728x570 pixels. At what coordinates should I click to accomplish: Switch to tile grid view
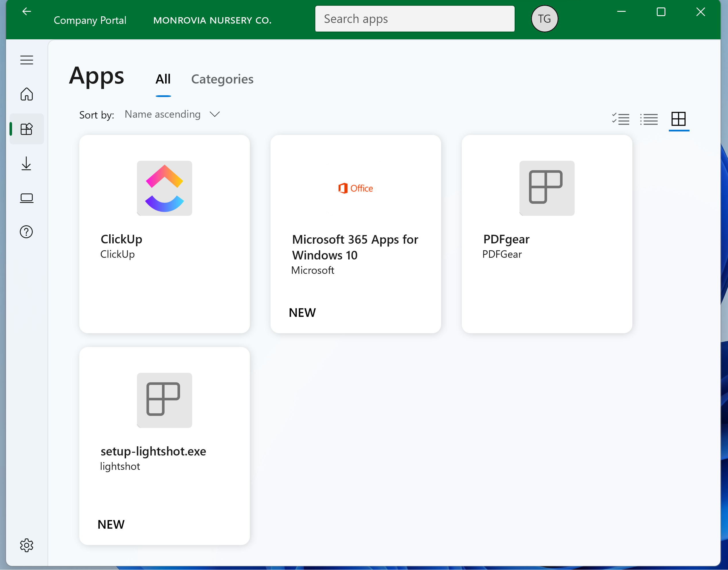click(x=679, y=119)
